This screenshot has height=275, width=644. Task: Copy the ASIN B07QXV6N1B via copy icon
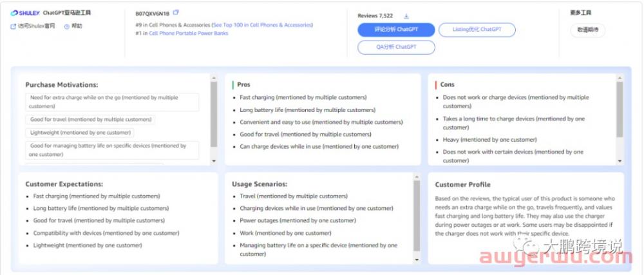pyautogui.click(x=176, y=13)
